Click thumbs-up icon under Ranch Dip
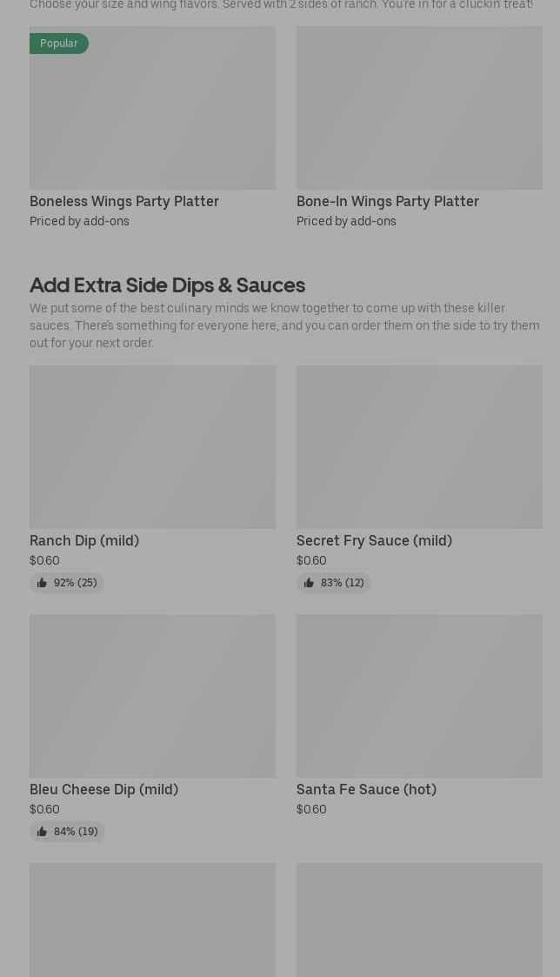 (x=42, y=583)
